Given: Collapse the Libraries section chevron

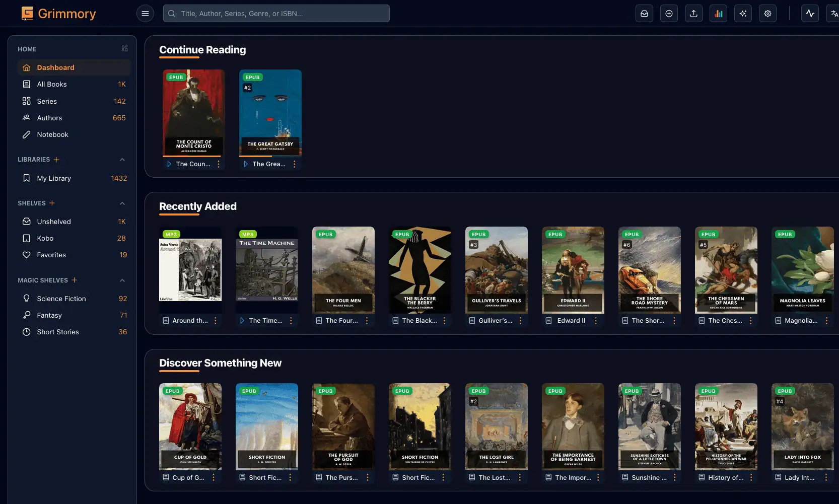Looking at the screenshot, I should click(x=122, y=160).
